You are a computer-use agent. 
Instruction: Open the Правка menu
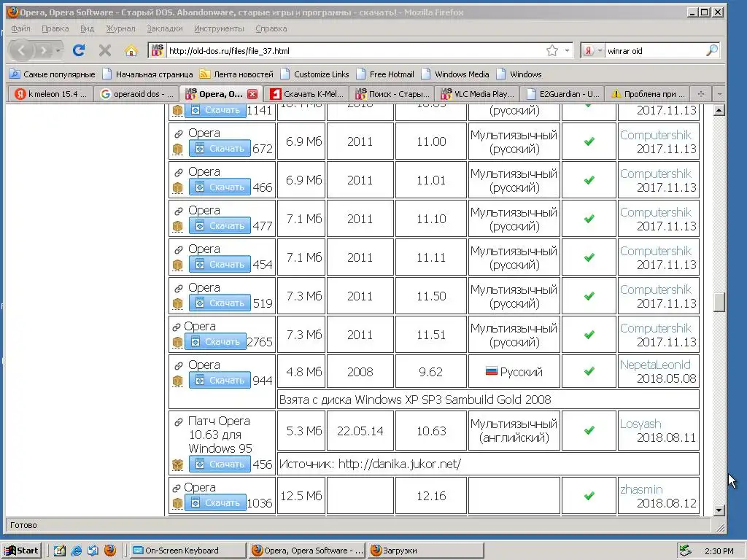55,28
